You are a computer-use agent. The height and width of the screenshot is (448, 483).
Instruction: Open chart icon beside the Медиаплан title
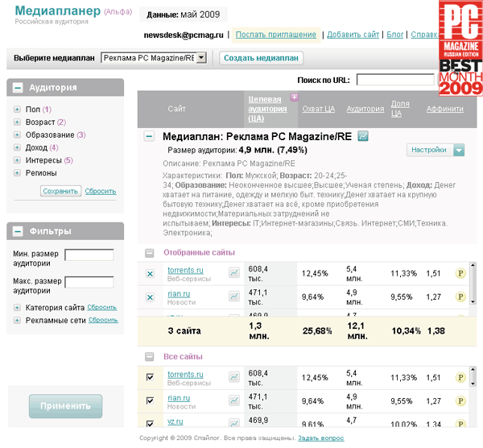click(363, 136)
